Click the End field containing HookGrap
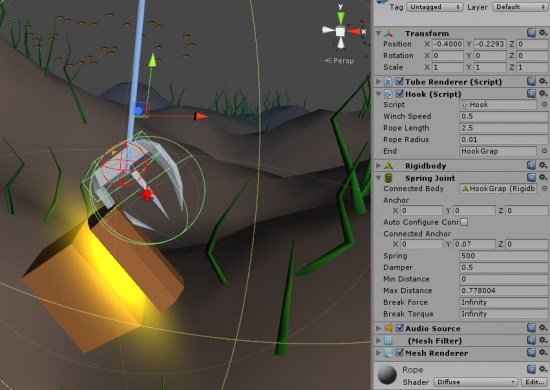The image size is (550, 390). click(x=498, y=151)
